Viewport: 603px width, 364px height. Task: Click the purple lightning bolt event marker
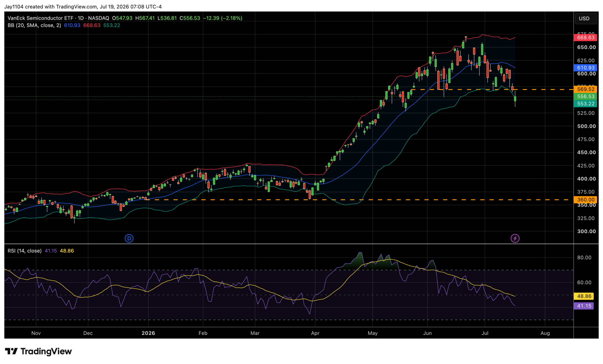[x=515, y=238]
